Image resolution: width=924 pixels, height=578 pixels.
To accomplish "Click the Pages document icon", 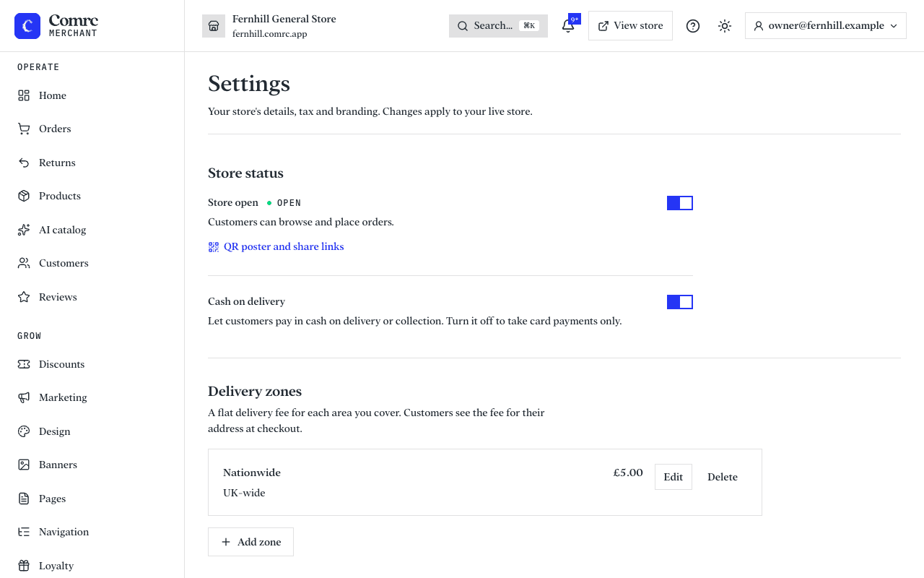I will 24,499.
